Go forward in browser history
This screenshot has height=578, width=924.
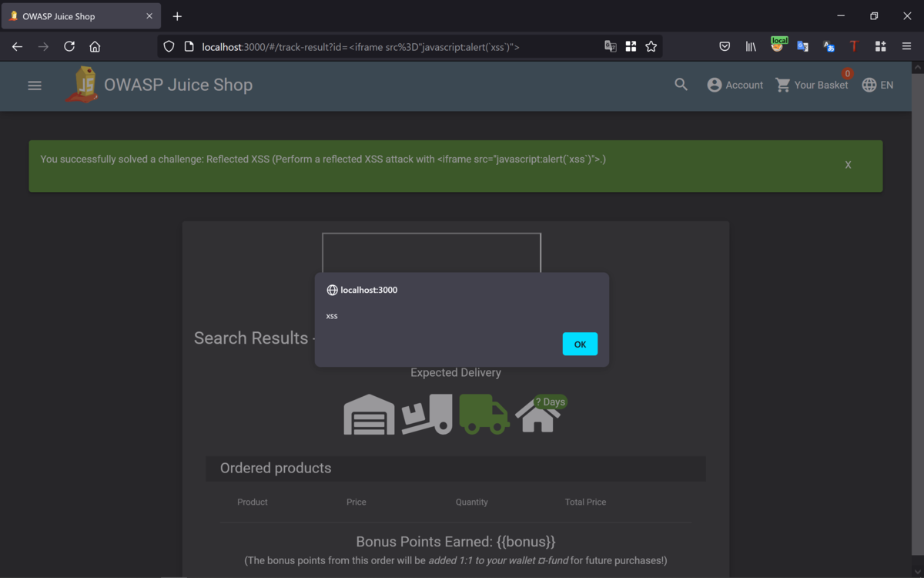[43, 46]
